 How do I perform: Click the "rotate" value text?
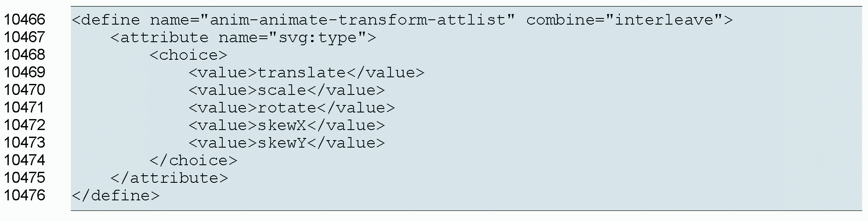point(287,108)
